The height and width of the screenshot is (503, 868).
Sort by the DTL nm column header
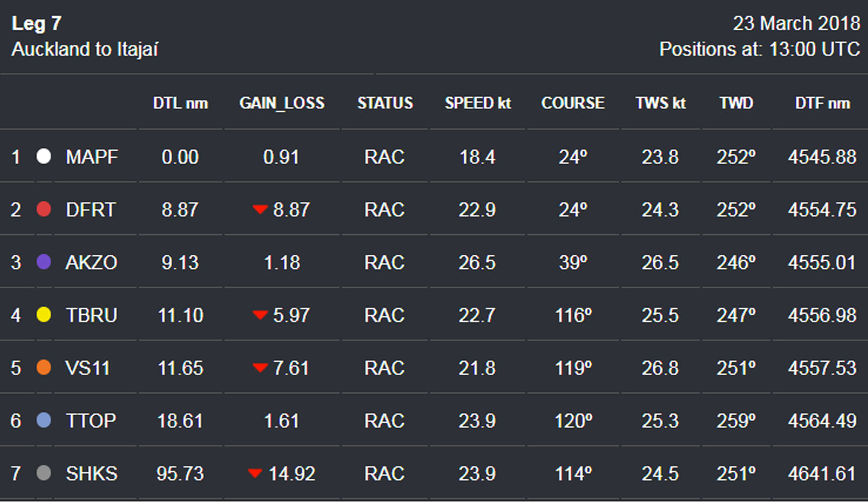(x=180, y=103)
